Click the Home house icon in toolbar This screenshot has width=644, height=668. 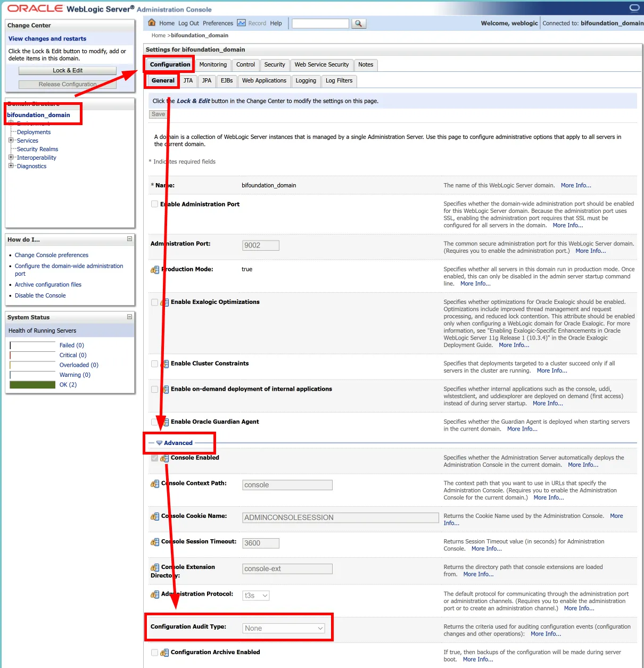[x=152, y=23]
